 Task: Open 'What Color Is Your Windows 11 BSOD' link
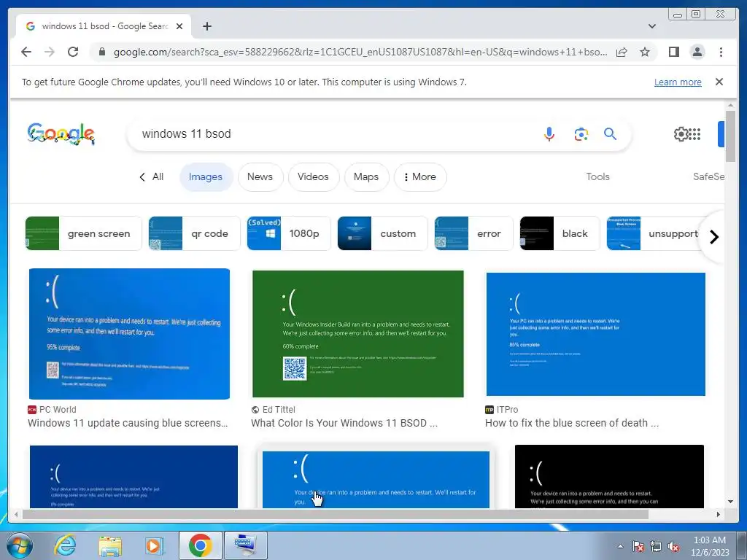344,423
